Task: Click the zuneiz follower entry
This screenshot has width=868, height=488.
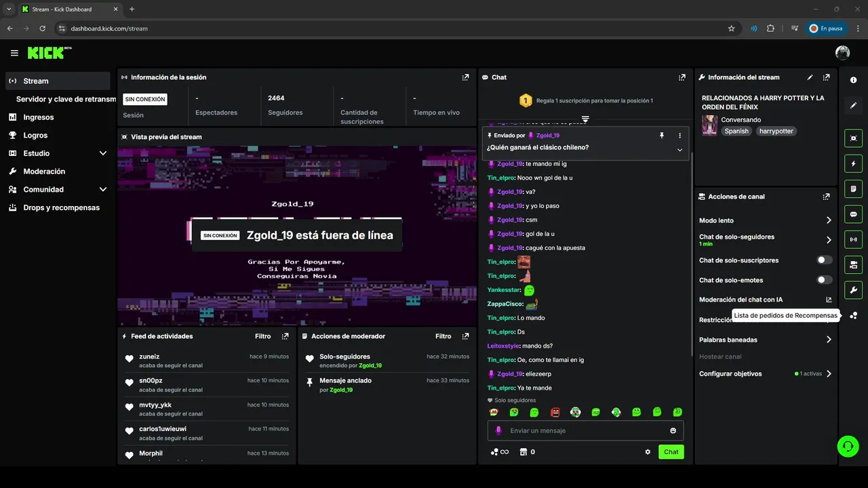Action: pos(207,361)
